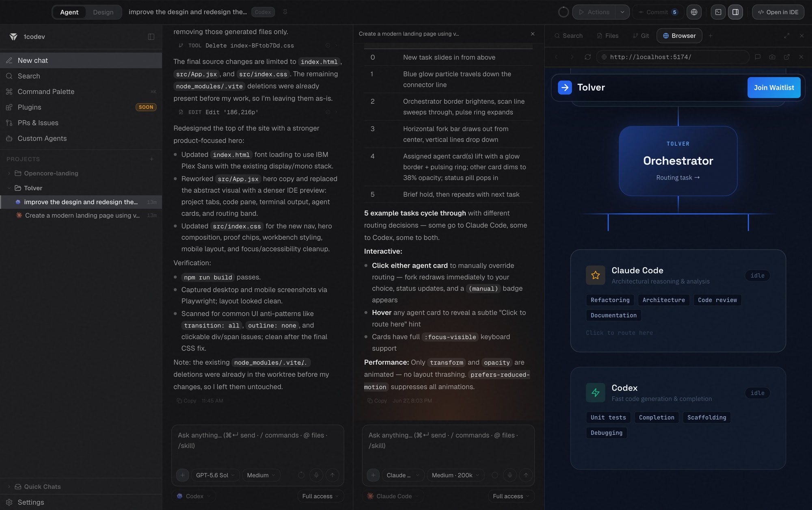Open the Actions dropdown arrow
The image size is (812, 510).
(x=622, y=12)
